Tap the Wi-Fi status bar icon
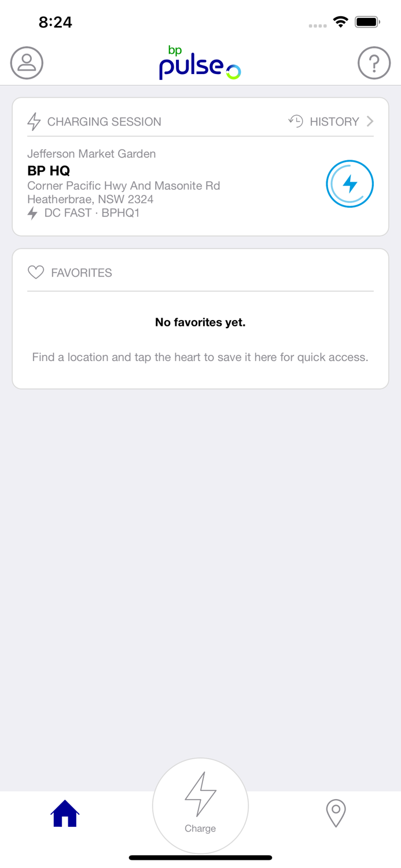The height and width of the screenshot is (868, 401). pos(340,22)
